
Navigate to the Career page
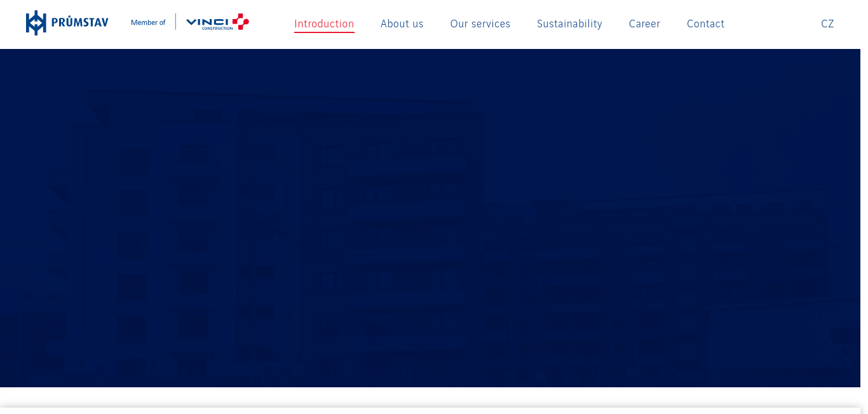point(644,24)
